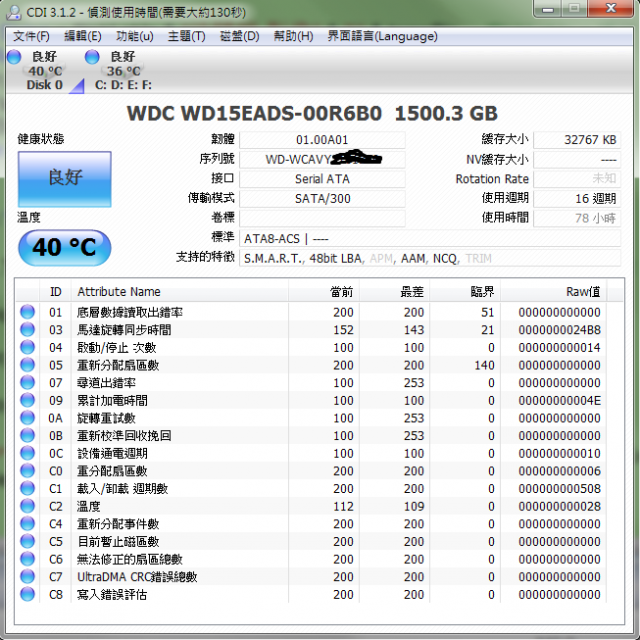
Task: Click the status orb for attribute C2
Action: tap(27, 506)
